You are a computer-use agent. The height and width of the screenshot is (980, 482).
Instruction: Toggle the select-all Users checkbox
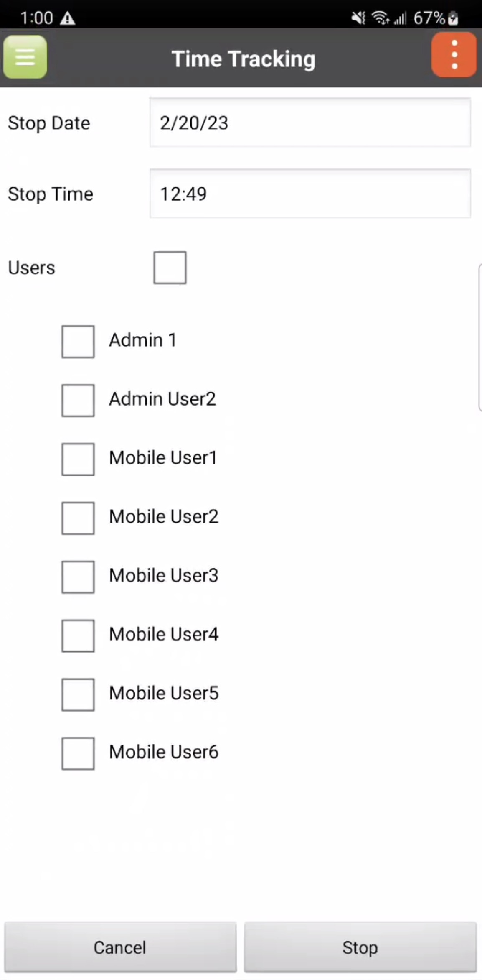[x=170, y=268]
